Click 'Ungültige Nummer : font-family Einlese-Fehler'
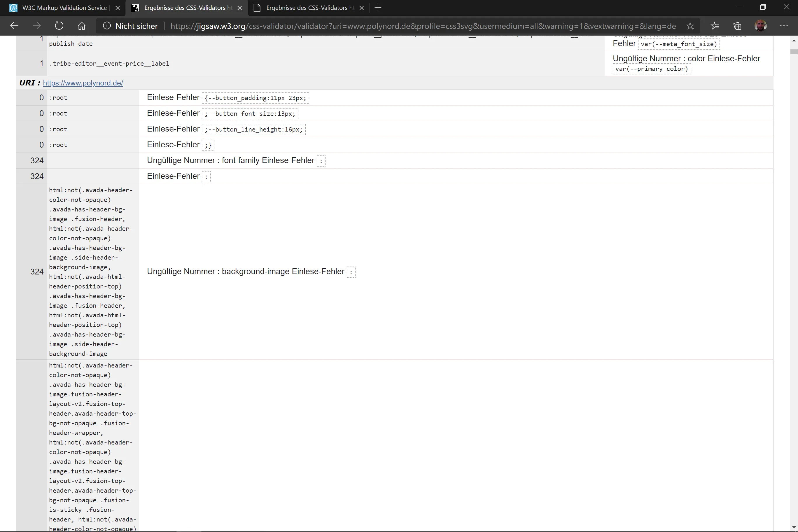 (231, 160)
